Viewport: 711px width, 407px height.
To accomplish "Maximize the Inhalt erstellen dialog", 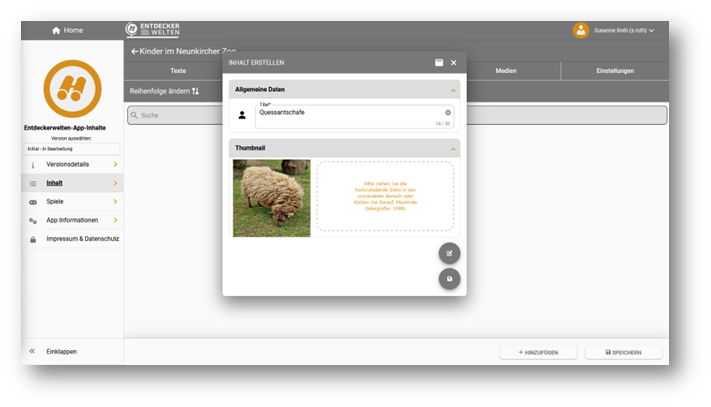I will point(438,63).
